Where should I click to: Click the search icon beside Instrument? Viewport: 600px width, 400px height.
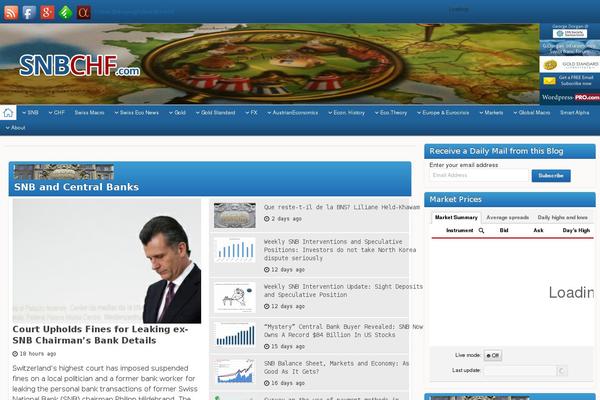click(x=481, y=230)
